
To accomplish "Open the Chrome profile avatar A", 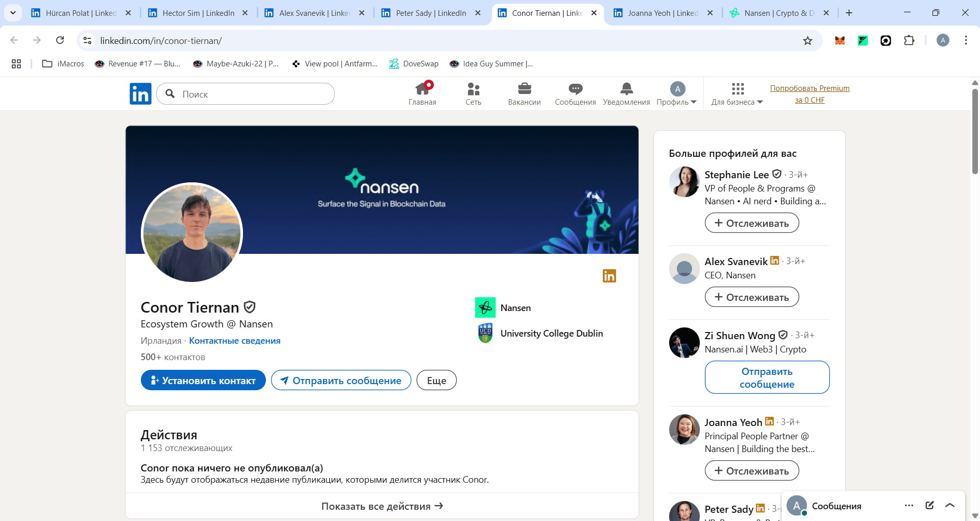I will pyautogui.click(x=943, y=40).
